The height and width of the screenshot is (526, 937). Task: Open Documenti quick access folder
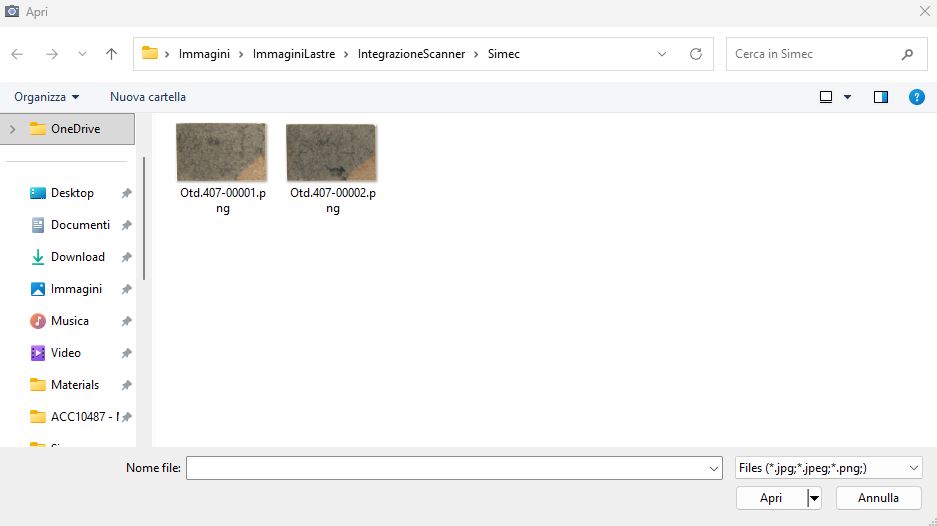pos(80,225)
